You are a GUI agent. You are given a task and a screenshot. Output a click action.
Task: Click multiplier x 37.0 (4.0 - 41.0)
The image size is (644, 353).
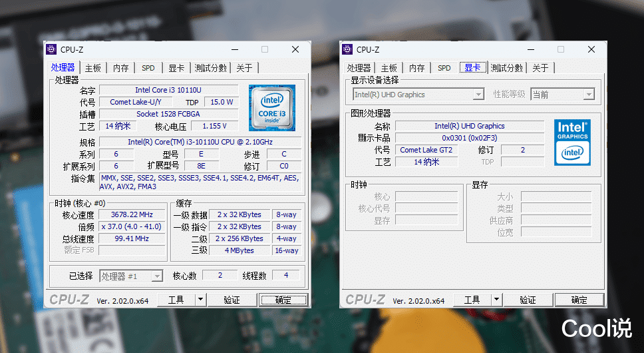132,226
